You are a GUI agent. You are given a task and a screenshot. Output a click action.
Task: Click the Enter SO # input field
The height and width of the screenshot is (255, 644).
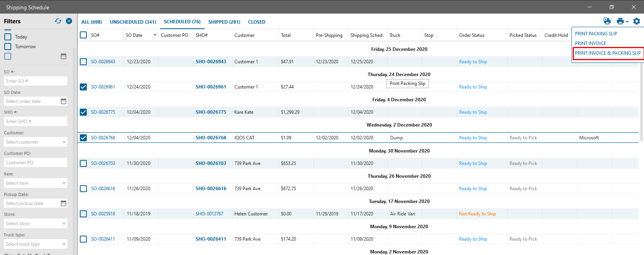[36, 81]
